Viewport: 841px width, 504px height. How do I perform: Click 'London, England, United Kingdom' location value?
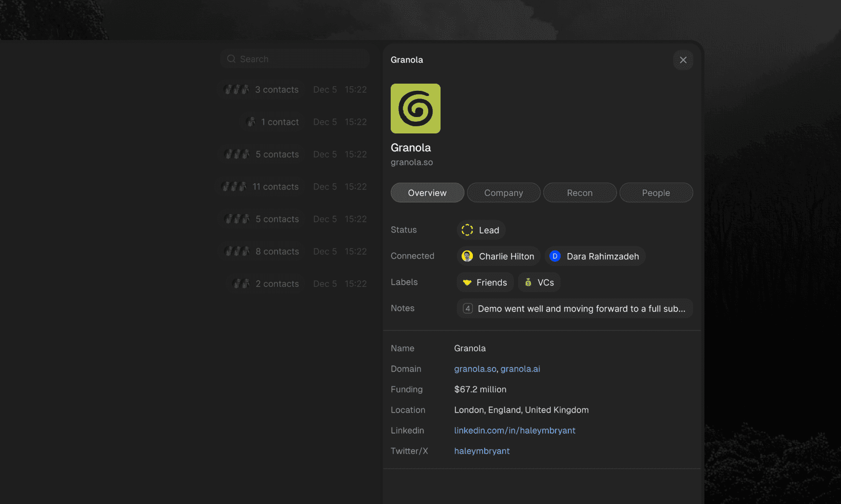[522, 410]
